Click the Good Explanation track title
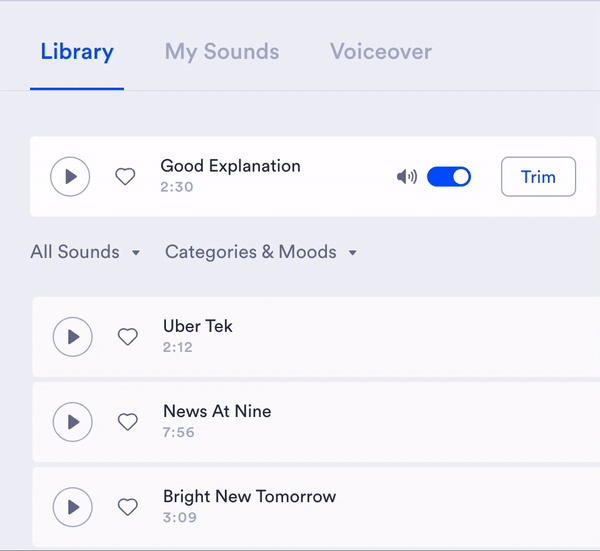600x551 pixels. point(230,166)
